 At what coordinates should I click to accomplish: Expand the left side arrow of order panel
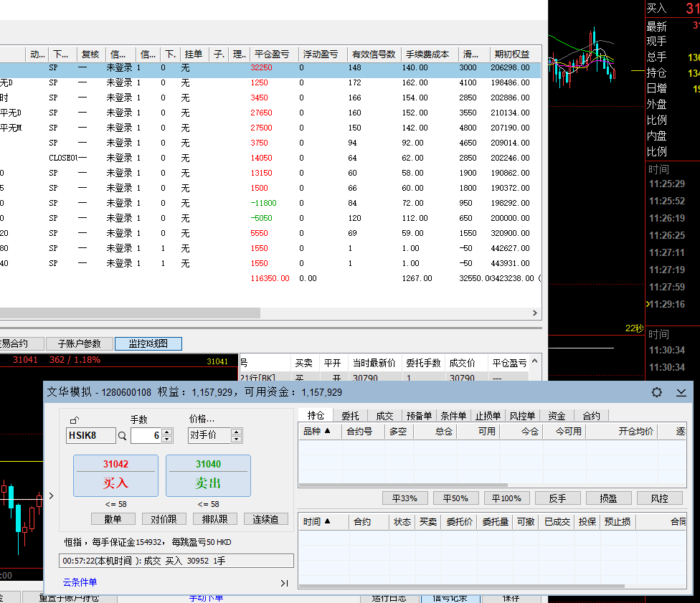[51, 495]
